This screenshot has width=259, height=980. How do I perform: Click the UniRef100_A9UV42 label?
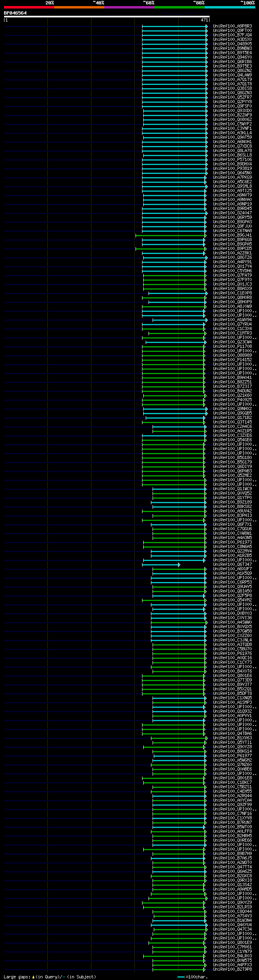pyautogui.click(x=232, y=511)
